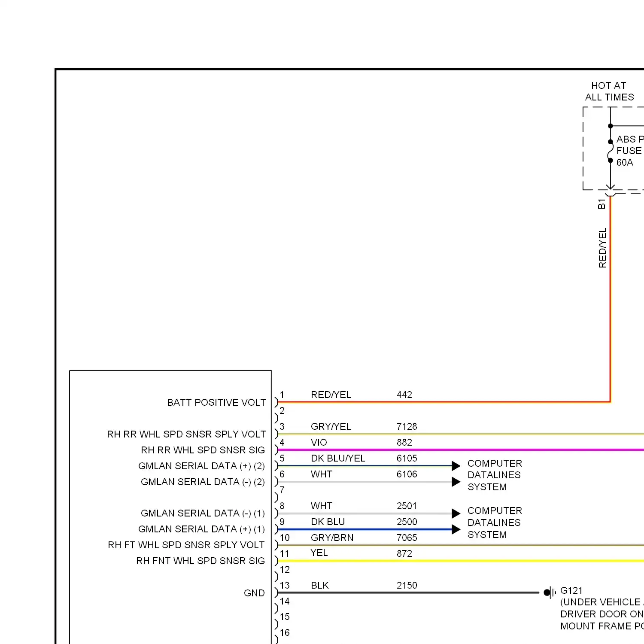Screen dimensions: 644x644
Task: Click circuit number 2500
Action: (407, 522)
